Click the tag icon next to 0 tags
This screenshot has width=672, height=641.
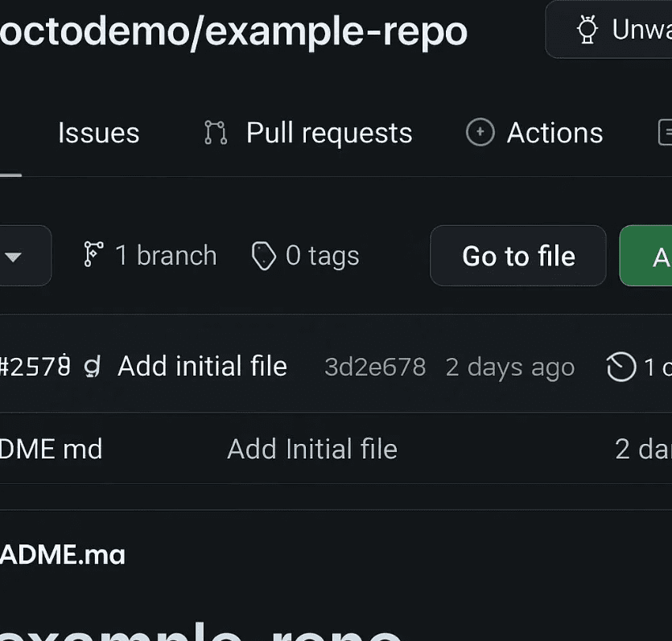(x=262, y=255)
